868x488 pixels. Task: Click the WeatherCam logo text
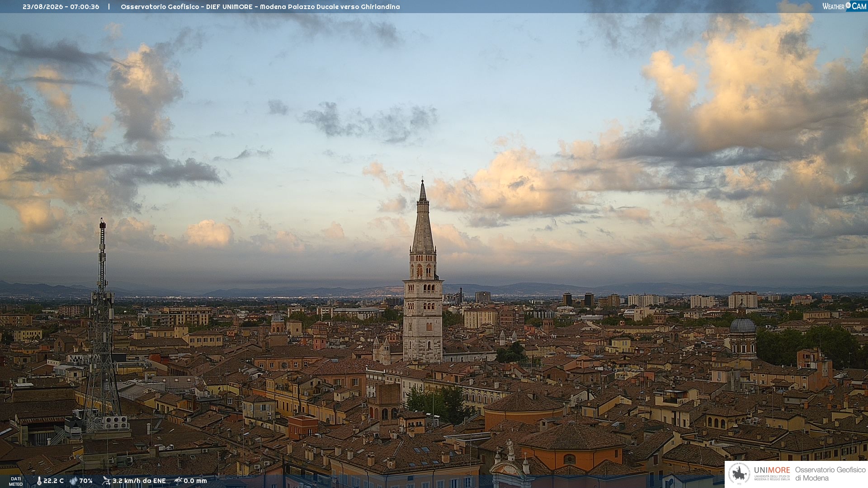point(844,6)
